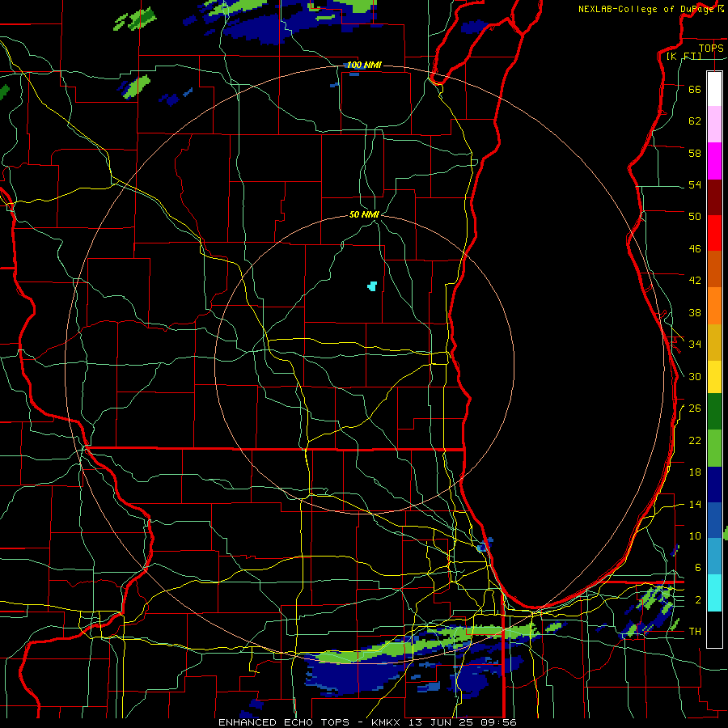Pick the bright red legend swatch
Image resolution: width=728 pixels, height=728 pixels.
714,233
